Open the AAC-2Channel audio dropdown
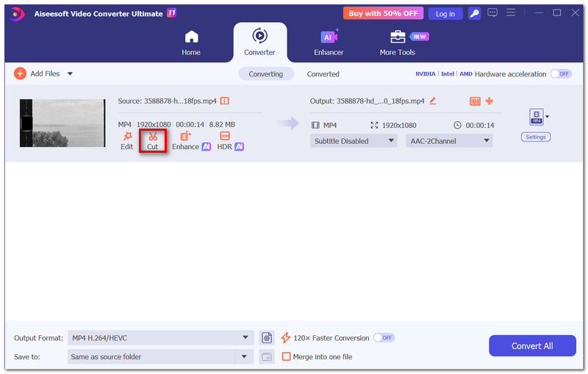 pos(449,141)
